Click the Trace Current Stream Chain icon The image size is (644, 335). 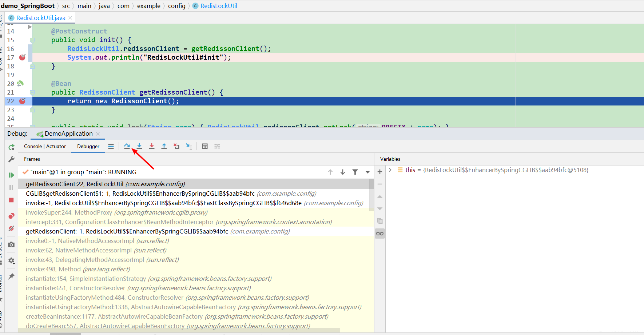[217, 146]
